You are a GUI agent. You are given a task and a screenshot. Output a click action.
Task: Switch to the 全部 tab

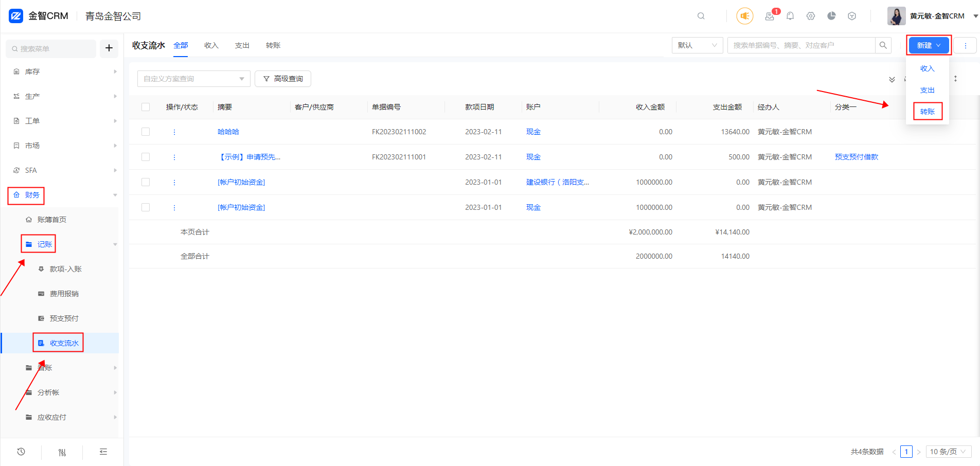pos(181,45)
